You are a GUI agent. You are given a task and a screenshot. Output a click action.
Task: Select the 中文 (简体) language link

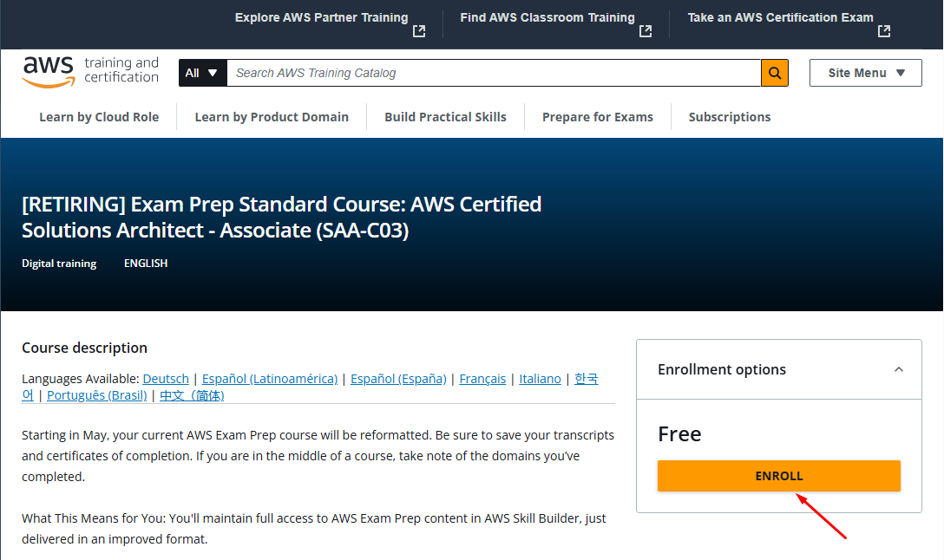pyautogui.click(x=192, y=395)
